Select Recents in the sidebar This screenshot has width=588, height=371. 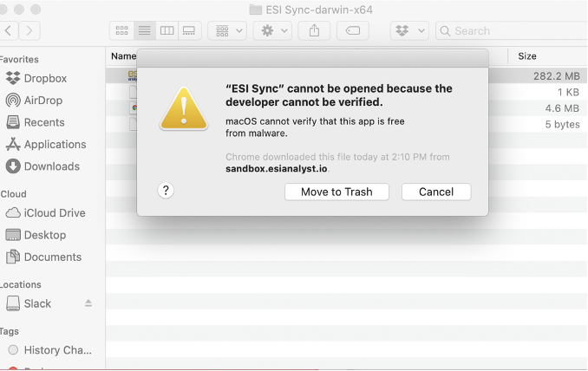click(x=36, y=122)
